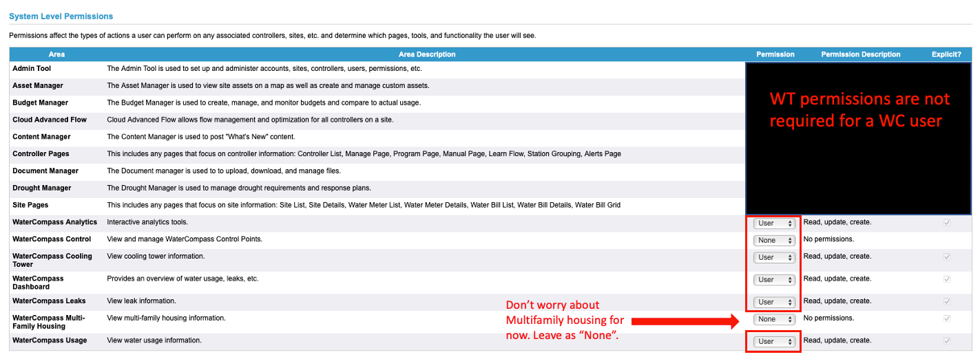Viewport: 980px width, 359px height.
Task: Click the Permission column header
Action: 775,54
